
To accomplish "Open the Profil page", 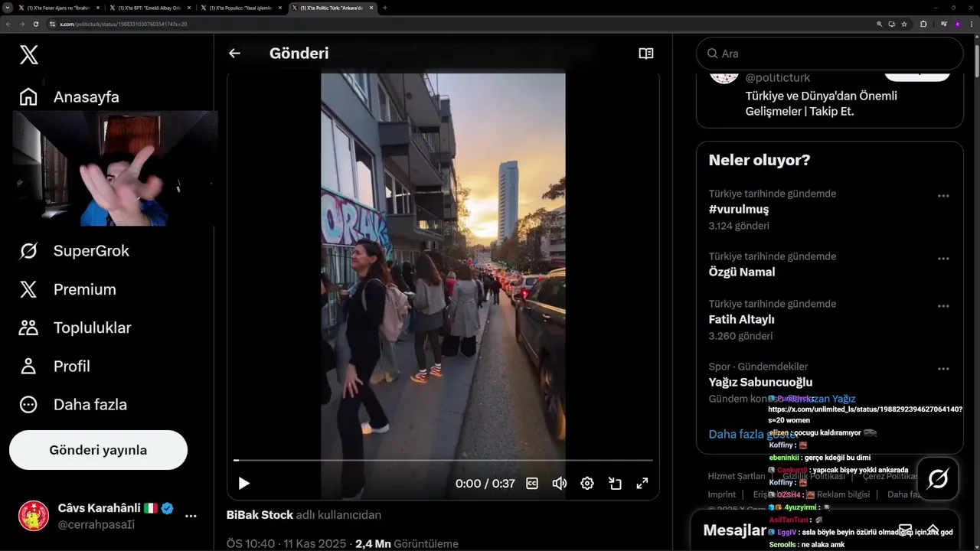I will point(54,366).
